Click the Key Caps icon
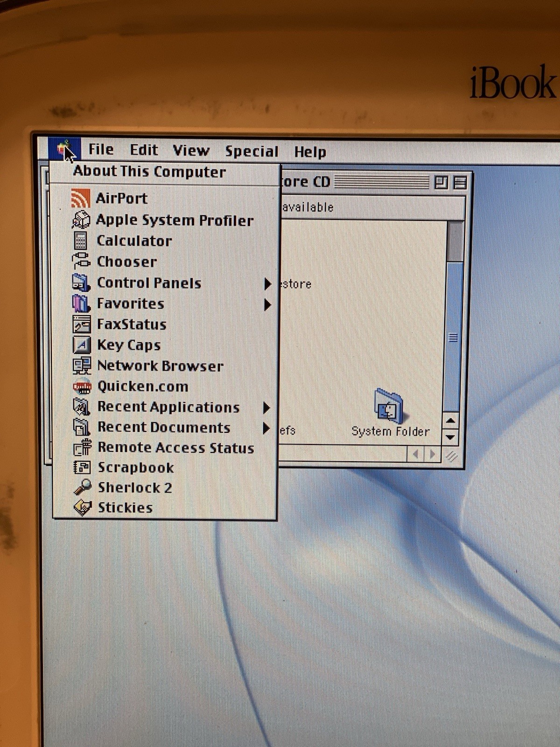The height and width of the screenshot is (747, 560). [x=82, y=345]
